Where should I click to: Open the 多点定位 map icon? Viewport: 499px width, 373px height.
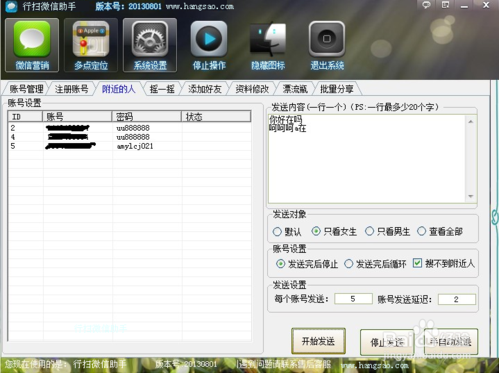91,45
